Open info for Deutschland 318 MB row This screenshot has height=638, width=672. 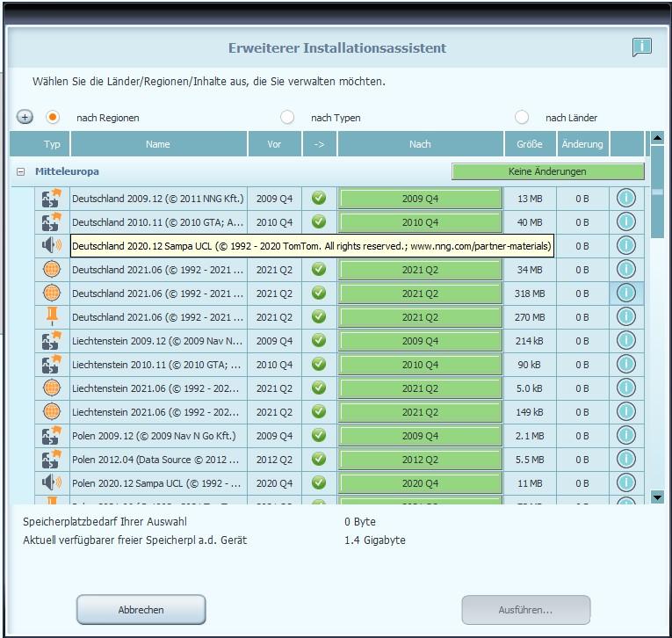pos(625,294)
